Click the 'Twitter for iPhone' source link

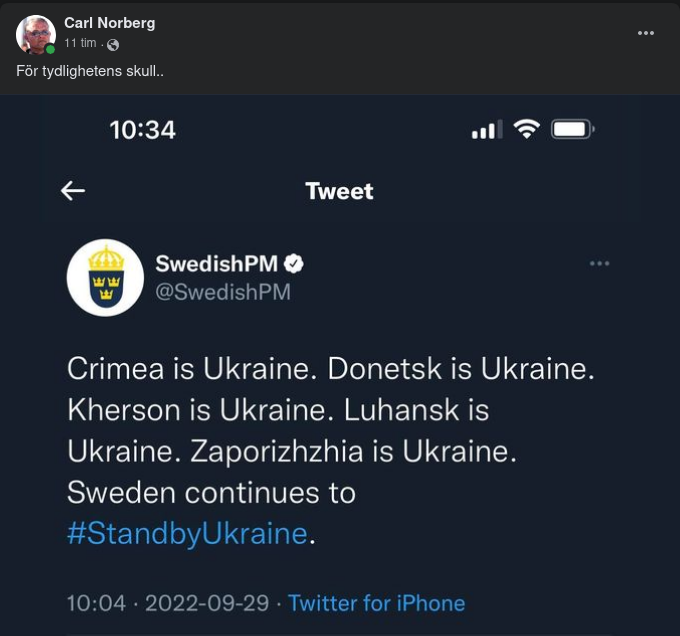376,603
